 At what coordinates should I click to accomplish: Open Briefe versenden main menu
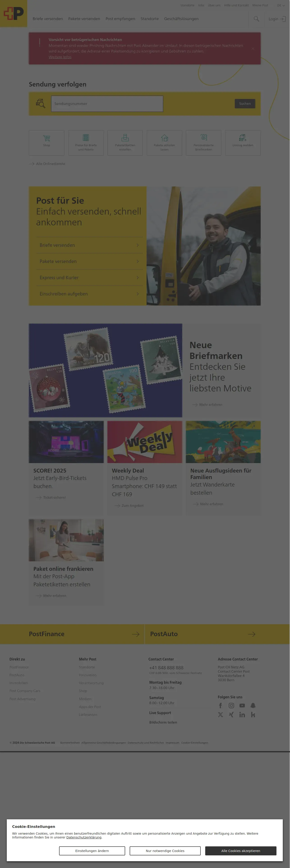48,19
